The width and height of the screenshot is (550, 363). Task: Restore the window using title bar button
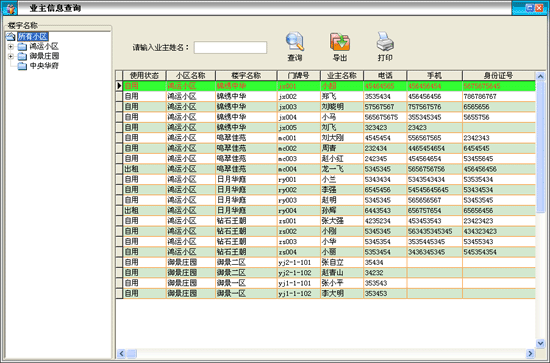[x=530, y=8]
